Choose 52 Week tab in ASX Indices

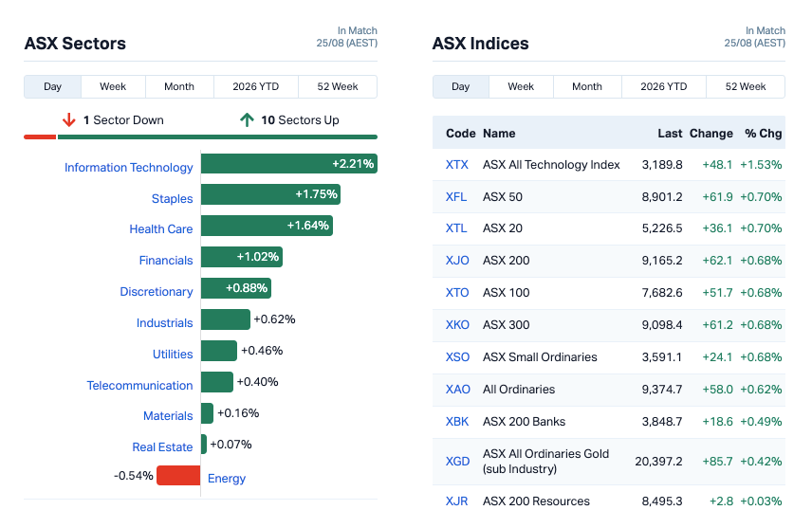pos(746,86)
